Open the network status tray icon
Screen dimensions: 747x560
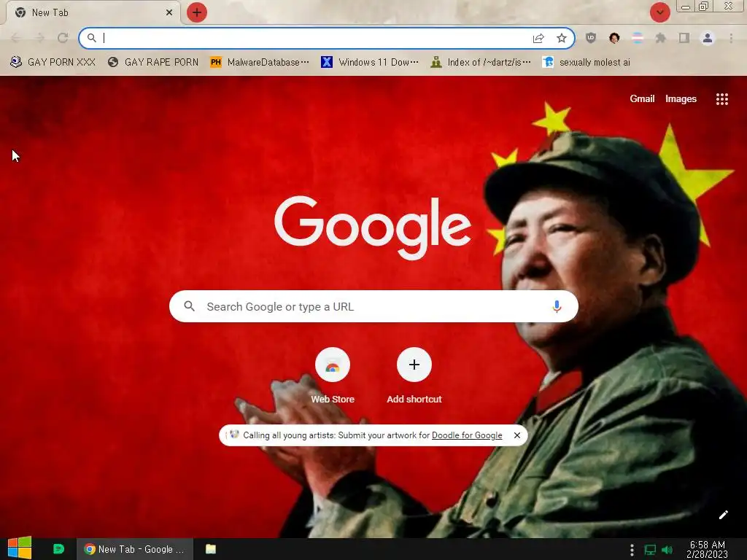pos(650,550)
